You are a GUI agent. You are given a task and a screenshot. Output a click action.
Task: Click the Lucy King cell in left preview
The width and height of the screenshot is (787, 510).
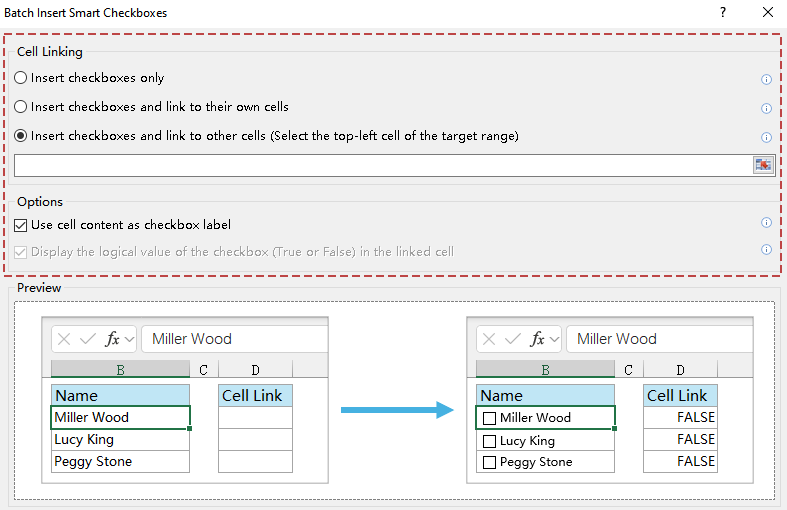click(x=120, y=440)
